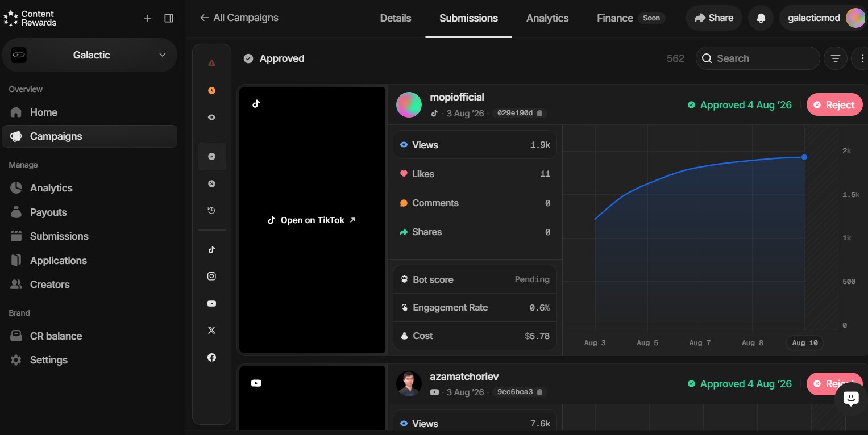
Task: Open the chat support widget
Action: coord(850,399)
